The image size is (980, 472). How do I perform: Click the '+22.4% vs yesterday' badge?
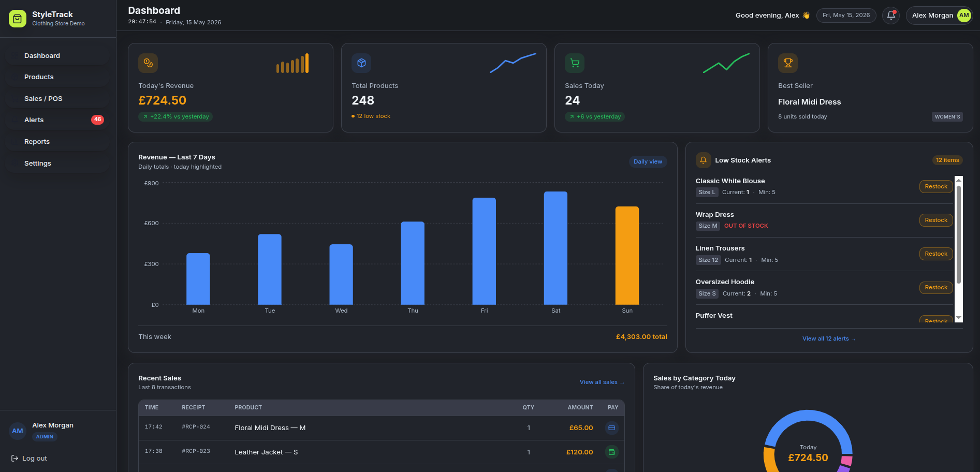pos(175,117)
